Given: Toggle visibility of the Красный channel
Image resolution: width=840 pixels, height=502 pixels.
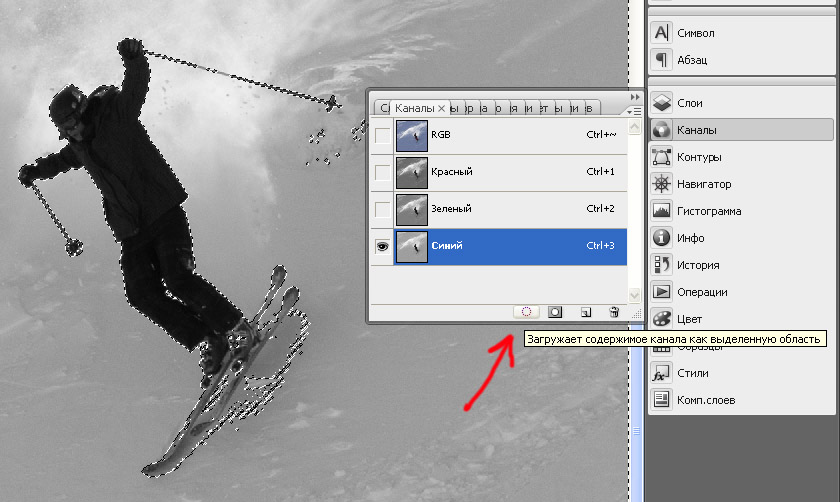Looking at the screenshot, I should point(382,172).
